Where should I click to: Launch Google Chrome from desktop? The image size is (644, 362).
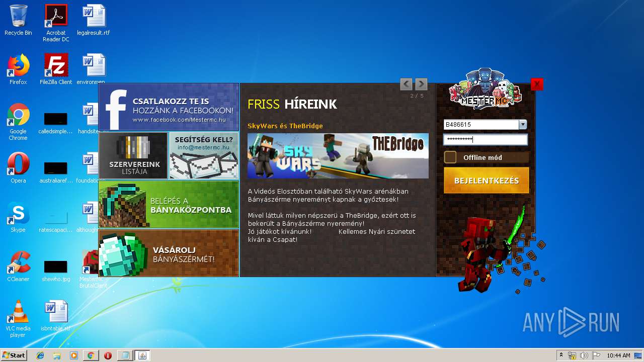point(18,122)
